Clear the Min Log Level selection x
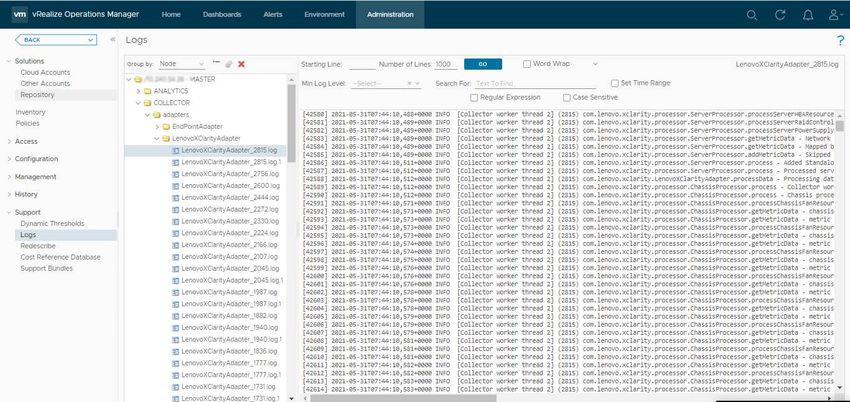Image resolution: width=850 pixels, height=402 pixels. (x=409, y=83)
